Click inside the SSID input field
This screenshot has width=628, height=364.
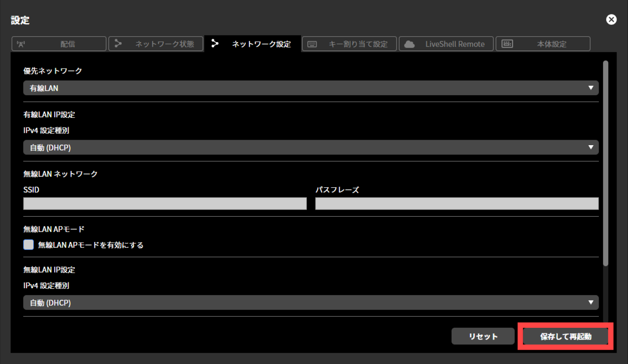(x=164, y=203)
